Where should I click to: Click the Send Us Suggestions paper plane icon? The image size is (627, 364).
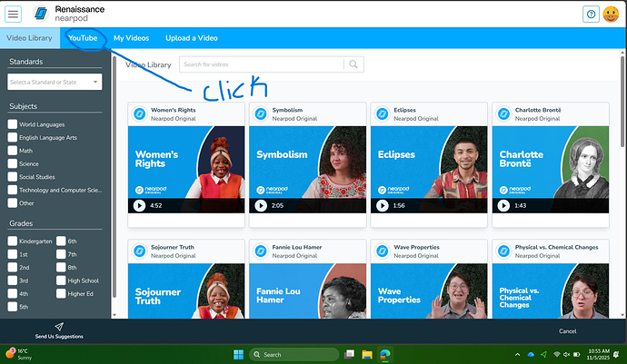pos(59,327)
